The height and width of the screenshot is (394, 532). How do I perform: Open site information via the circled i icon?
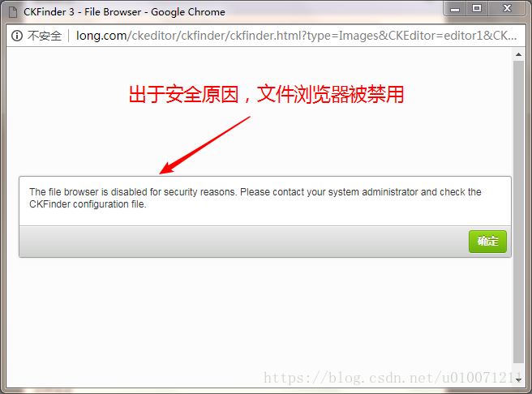pos(17,36)
